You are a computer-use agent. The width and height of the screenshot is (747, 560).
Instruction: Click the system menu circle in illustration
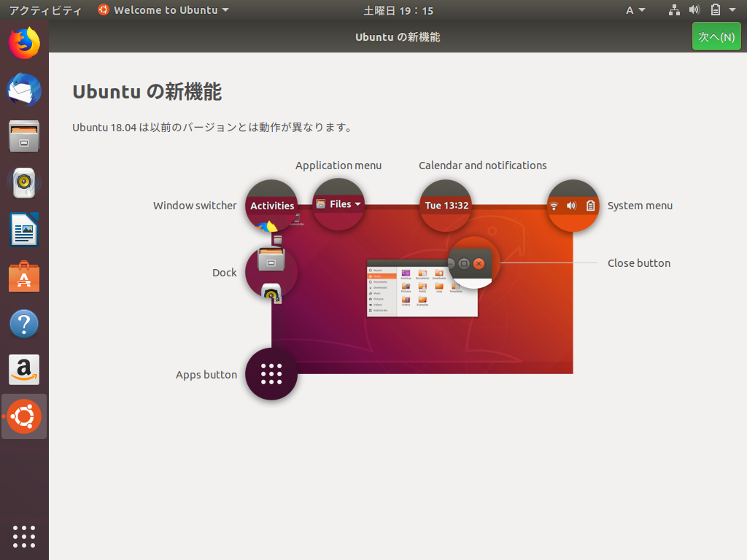pyautogui.click(x=573, y=206)
